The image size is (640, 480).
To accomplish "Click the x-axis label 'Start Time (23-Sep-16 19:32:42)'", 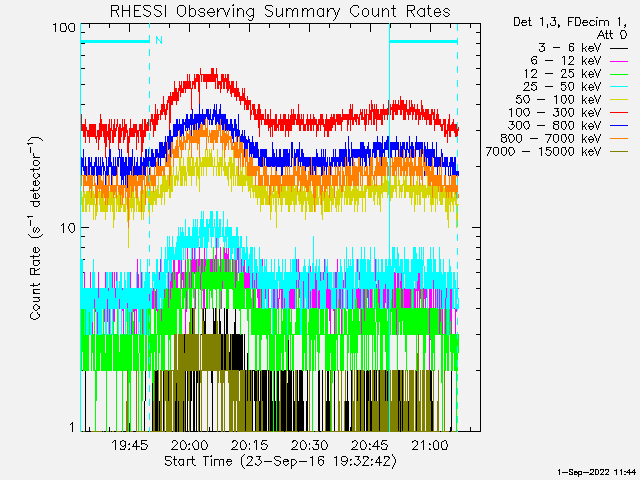I will [x=280, y=461].
